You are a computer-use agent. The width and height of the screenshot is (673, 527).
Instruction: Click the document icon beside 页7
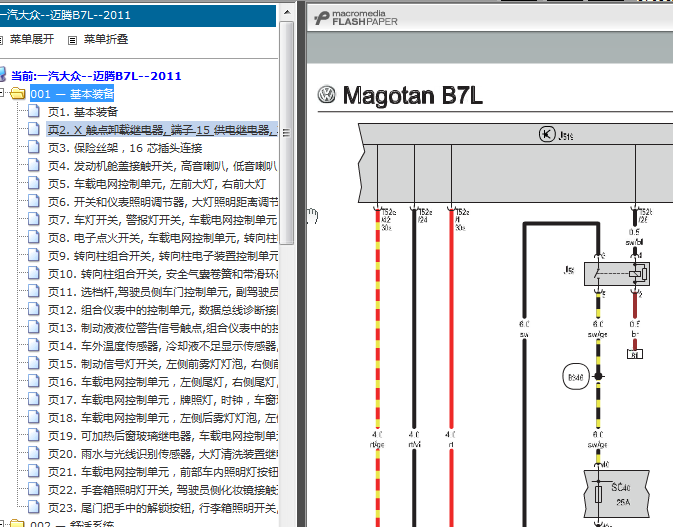tap(33, 219)
